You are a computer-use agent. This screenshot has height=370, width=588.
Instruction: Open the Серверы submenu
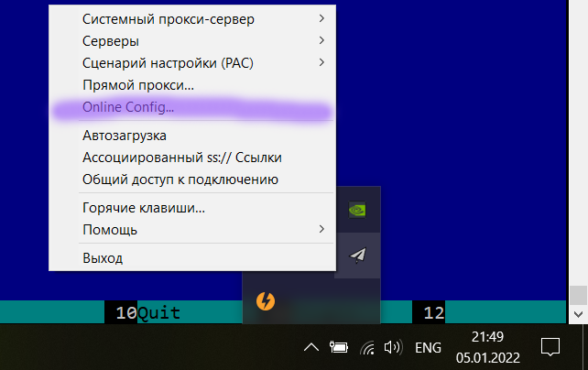[192, 41]
